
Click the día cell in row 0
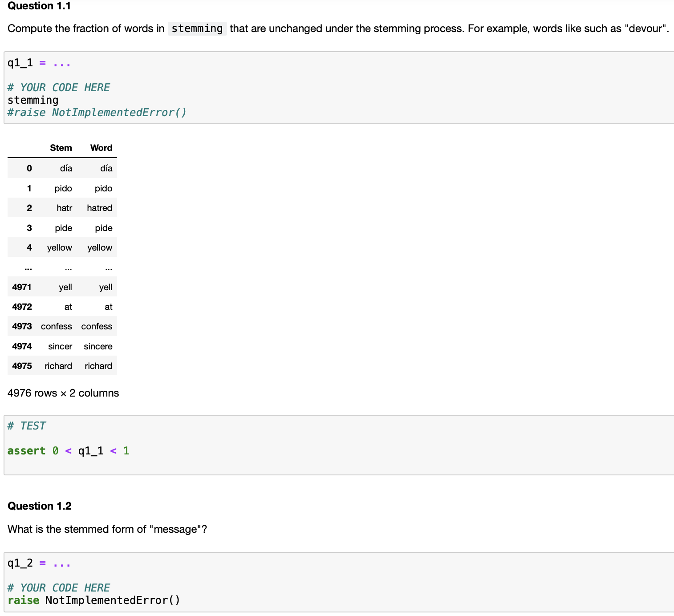(66, 168)
